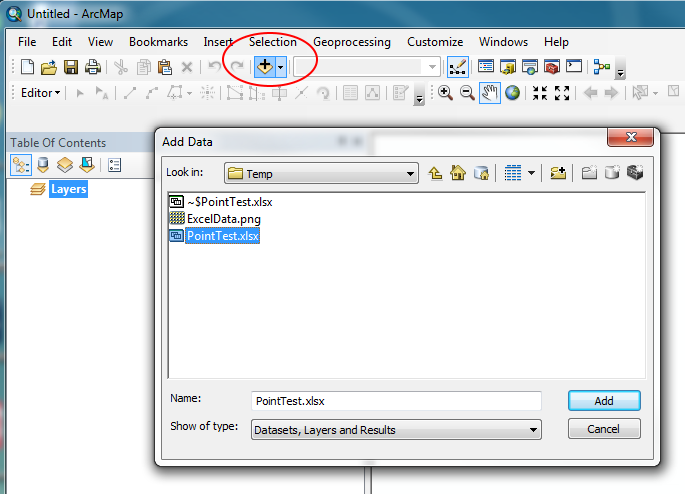685x494 pixels.
Task: Open the Add Data dropdown arrow
Action: 281,67
